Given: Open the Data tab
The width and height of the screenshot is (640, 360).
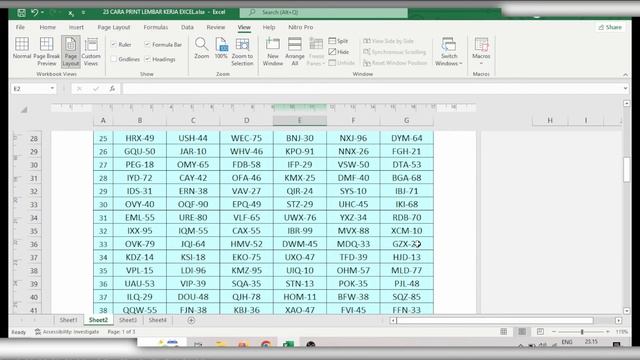Looking at the screenshot, I should click(187, 27).
